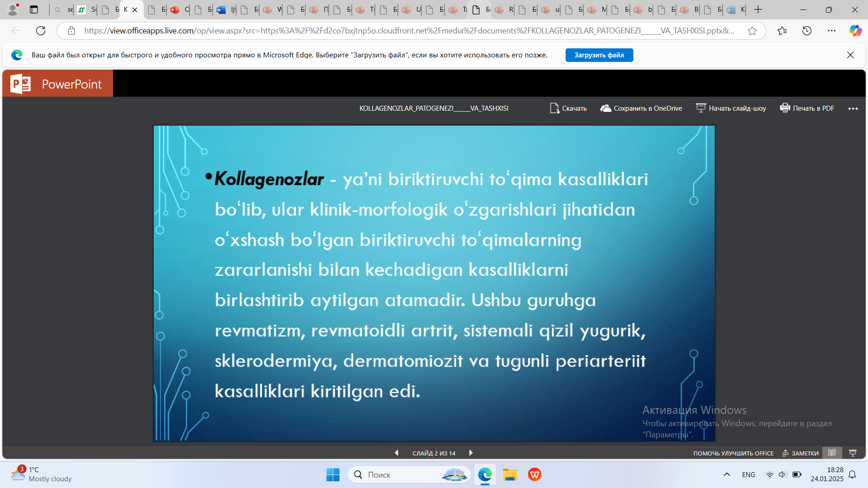Download the presentation via Скачать
Image resolution: width=868 pixels, height=488 pixels.
[568, 108]
